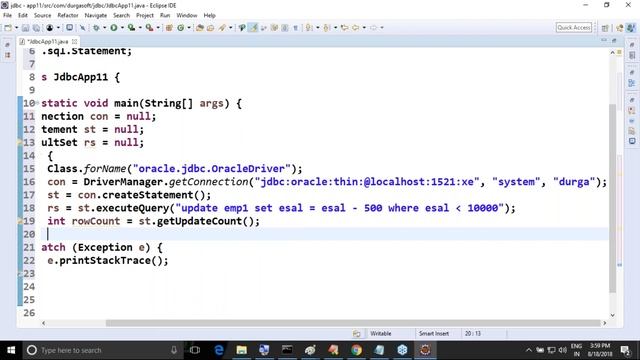Click Next Annotation icon

(x=309, y=28)
